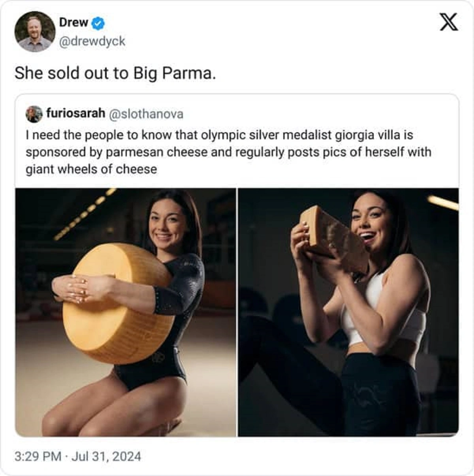Open the @drewdyck handle
474x476 pixels.
92,41
